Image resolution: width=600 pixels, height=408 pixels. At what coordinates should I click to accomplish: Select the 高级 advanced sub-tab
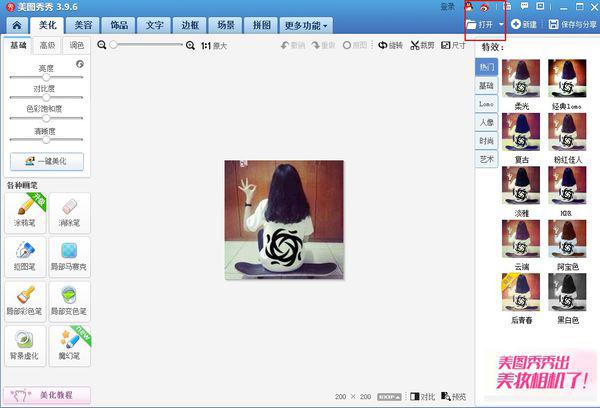(x=47, y=46)
